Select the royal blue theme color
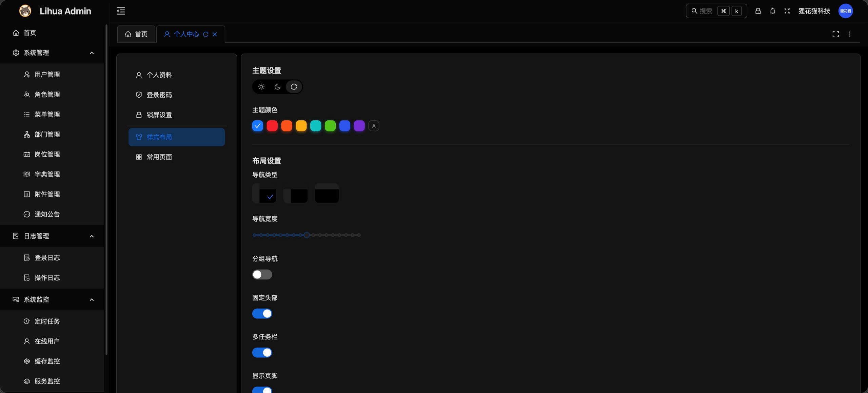 pyautogui.click(x=345, y=126)
